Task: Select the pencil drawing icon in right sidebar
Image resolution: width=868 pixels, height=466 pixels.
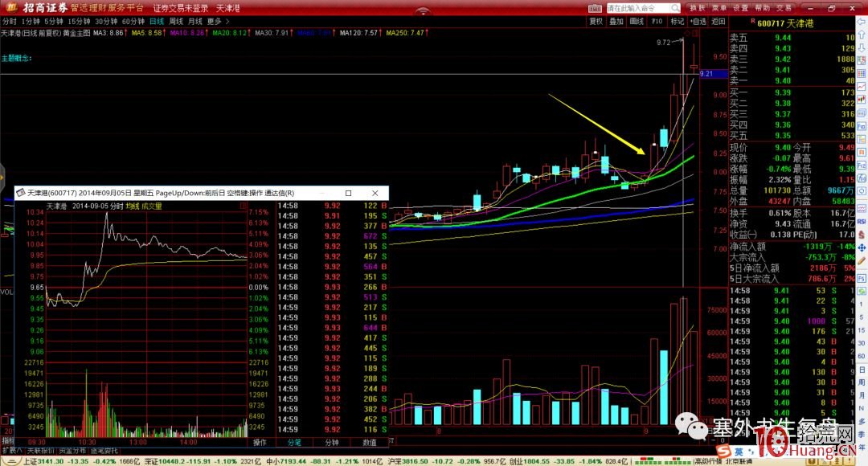Action: [x=862, y=260]
